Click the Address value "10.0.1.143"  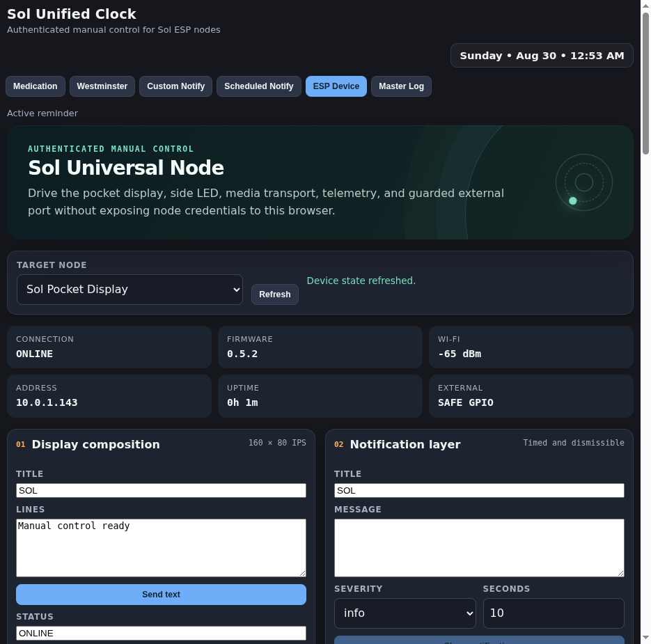point(47,402)
